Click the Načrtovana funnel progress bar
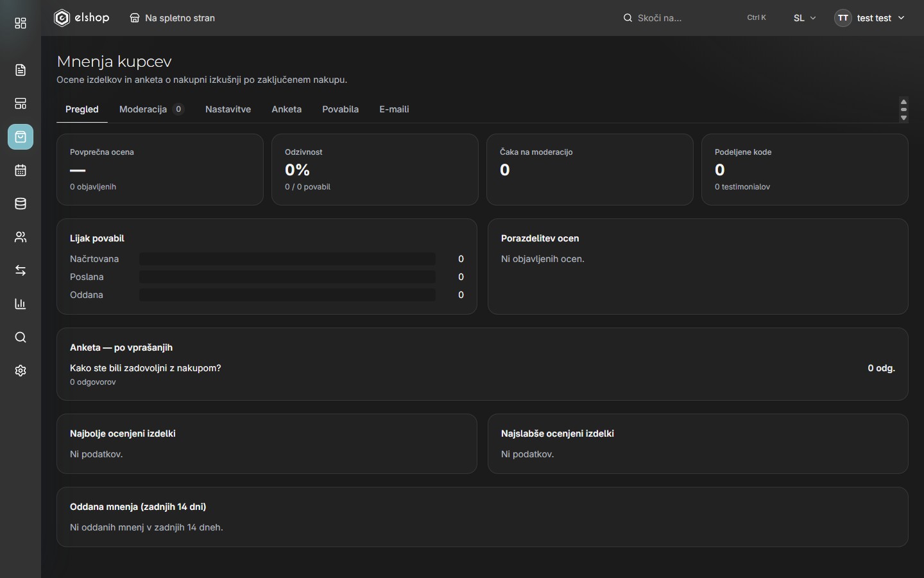Viewport: 924px width, 578px height. pyautogui.click(x=287, y=259)
